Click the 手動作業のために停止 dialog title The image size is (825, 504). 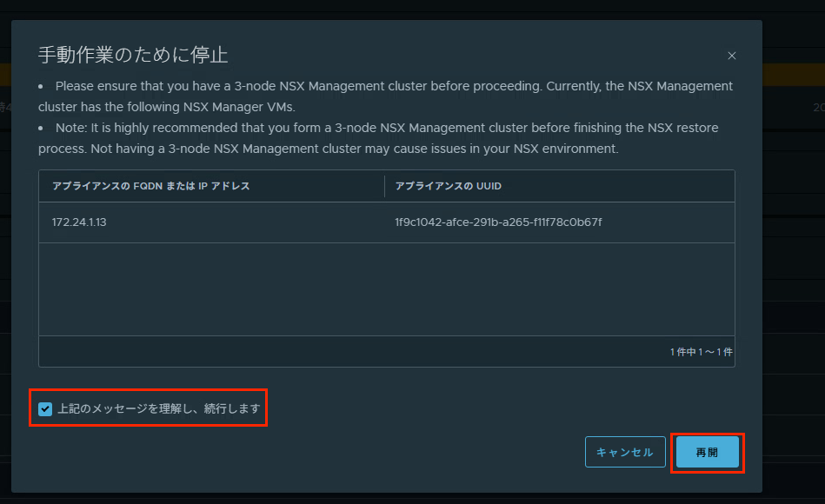click(133, 56)
